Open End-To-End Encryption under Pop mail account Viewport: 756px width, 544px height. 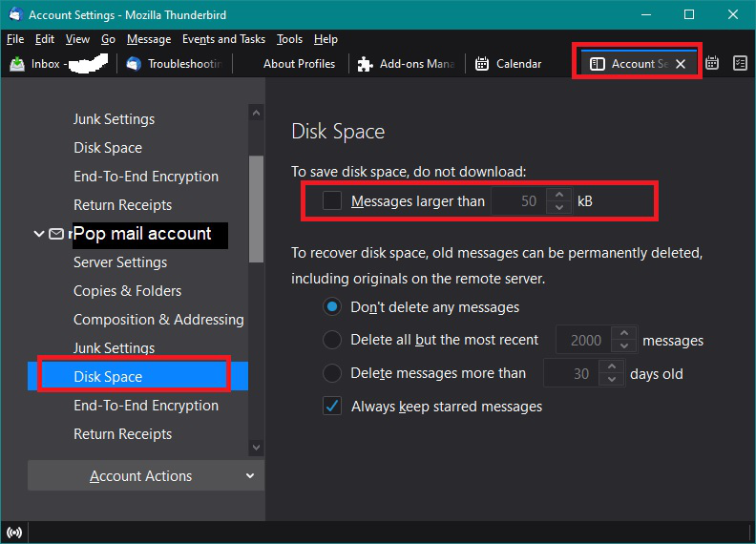[x=146, y=405]
